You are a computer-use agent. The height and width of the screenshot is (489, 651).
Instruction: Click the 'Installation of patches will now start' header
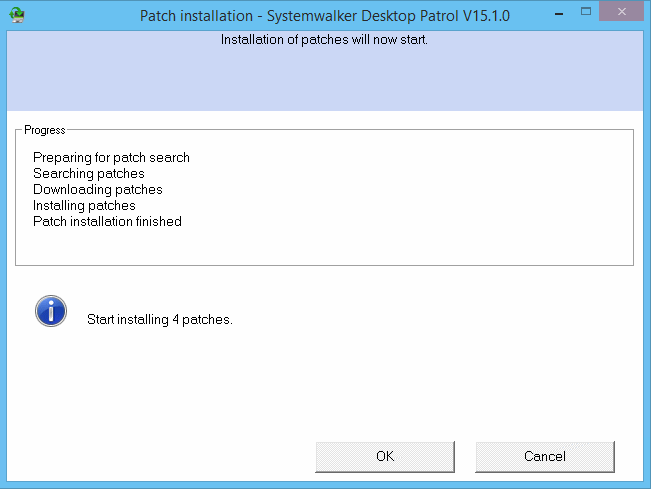point(324,39)
